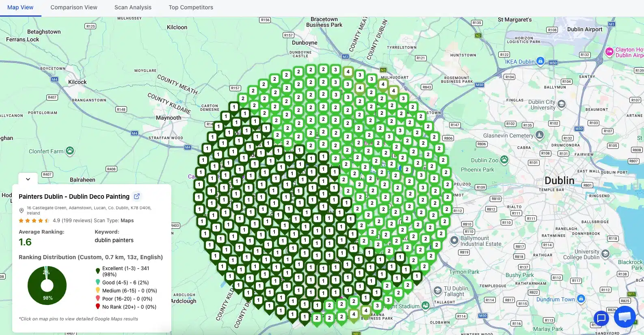Viewport: 644px width, 335px height.
Task: Click the Marlay Park label
Action: click(x=548, y=329)
